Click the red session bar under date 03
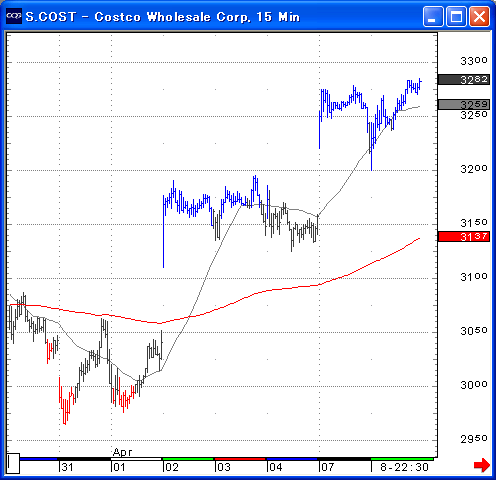This screenshot has height=480, width=496. [x=240, y=459]
